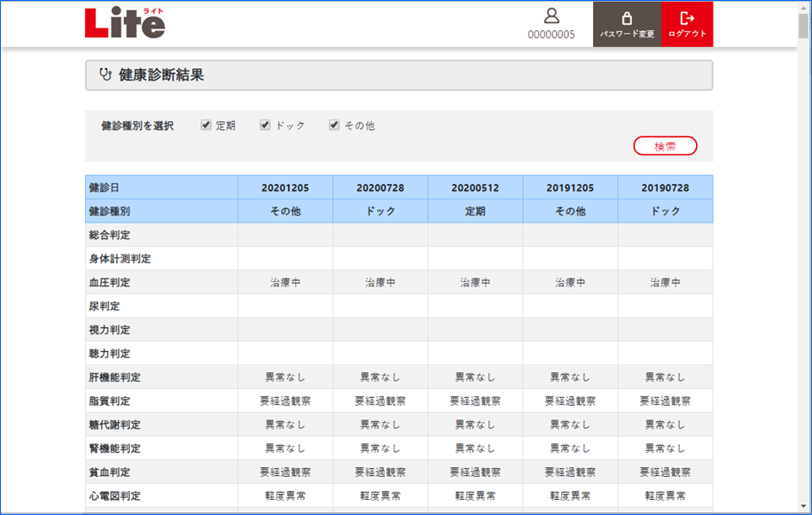Click 要経過観察 in 脂質判定 under 20200728

[x=380, y=402]
